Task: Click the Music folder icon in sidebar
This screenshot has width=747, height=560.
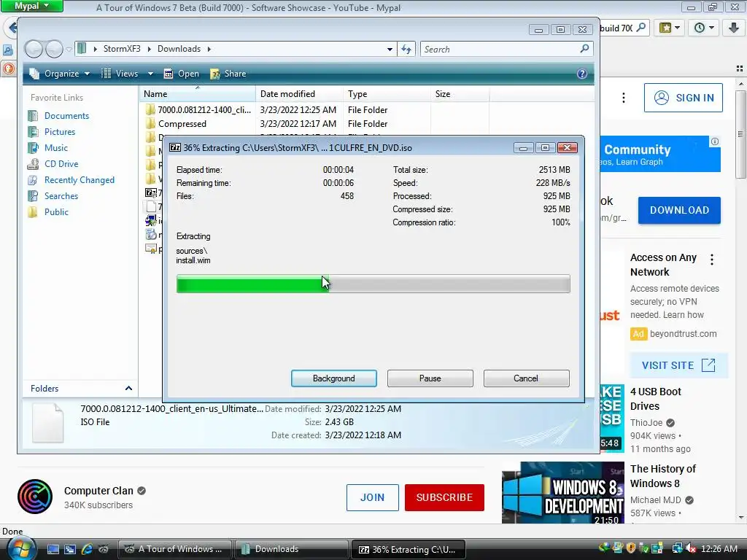Action: (33, 147)
